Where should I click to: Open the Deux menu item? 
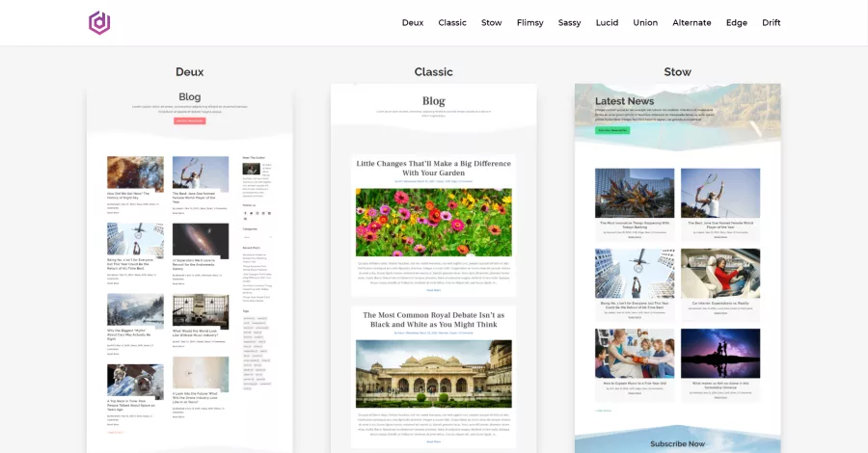[x=413, y=23]
